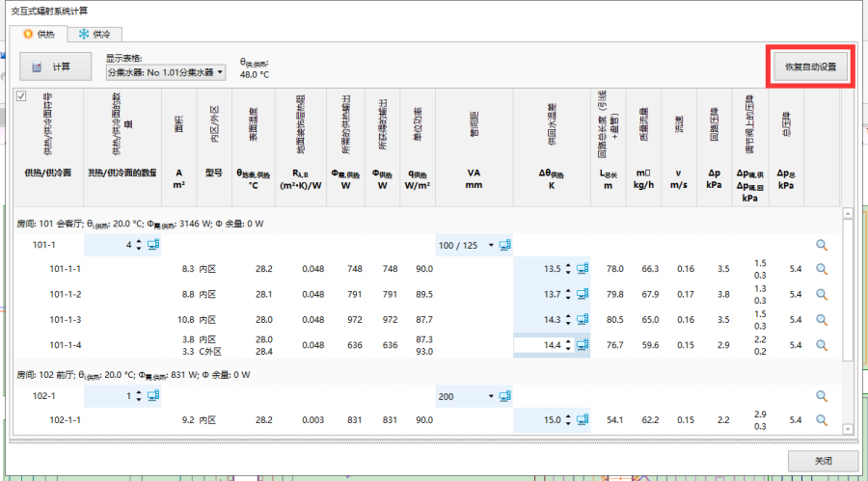Click the monitor icon beside 100 / 125 spacing
This screenshot has width=868, height=481.
(504, 245)
